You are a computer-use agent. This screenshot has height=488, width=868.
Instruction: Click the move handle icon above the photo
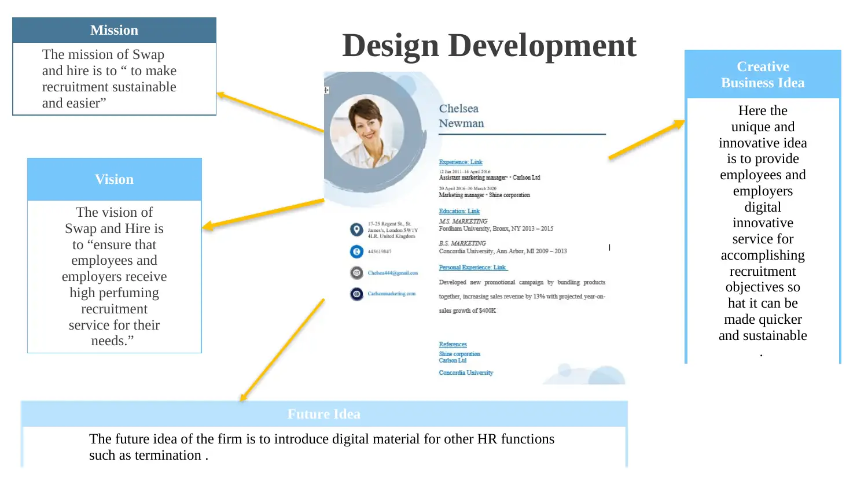pyautogui.click(x=326, y=90)
